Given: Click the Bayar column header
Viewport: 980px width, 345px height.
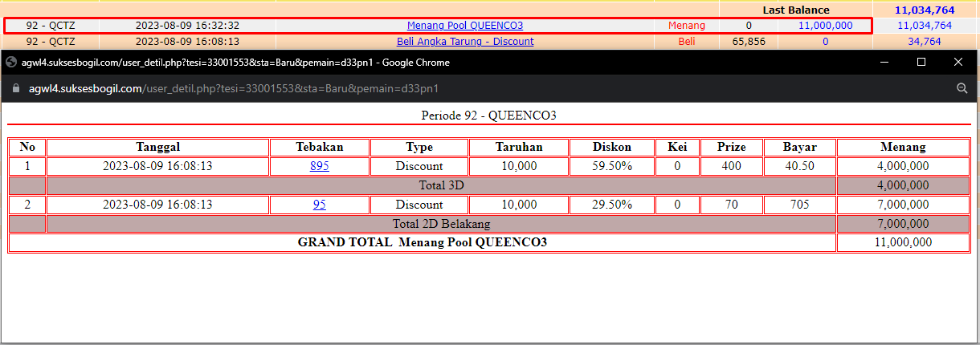Looking at the screenshot, I should pos(800,147).
